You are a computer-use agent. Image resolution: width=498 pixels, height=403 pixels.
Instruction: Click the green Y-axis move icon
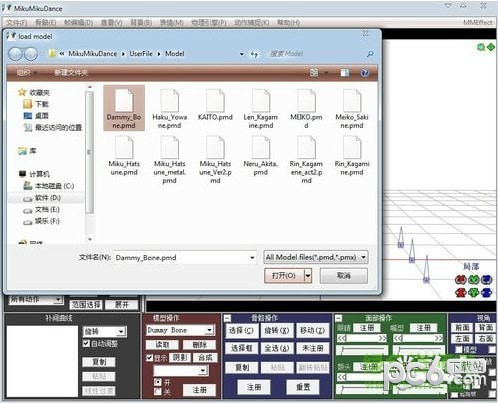473,293
